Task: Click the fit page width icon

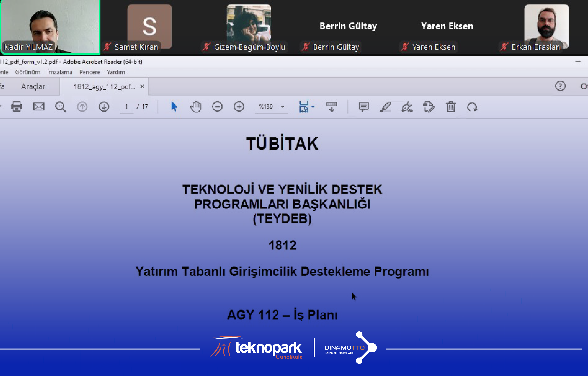Action: click(x=304, y=107)
